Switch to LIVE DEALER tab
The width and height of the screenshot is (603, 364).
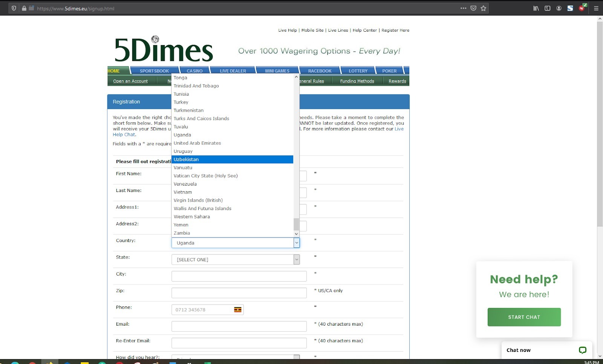[233, 71]
